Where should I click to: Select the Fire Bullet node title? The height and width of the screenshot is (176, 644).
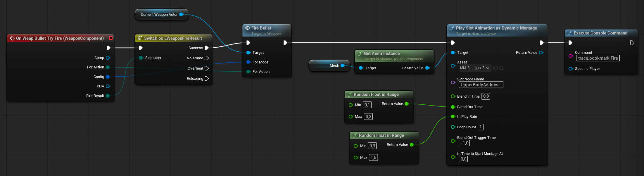(261, 28)
